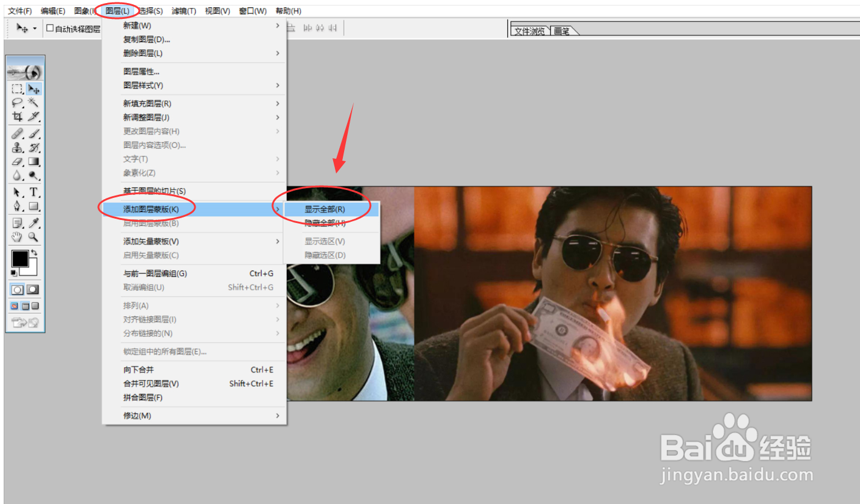
Task: Open tool preset picker arrow beside Move icon
Action: point(34,28)
